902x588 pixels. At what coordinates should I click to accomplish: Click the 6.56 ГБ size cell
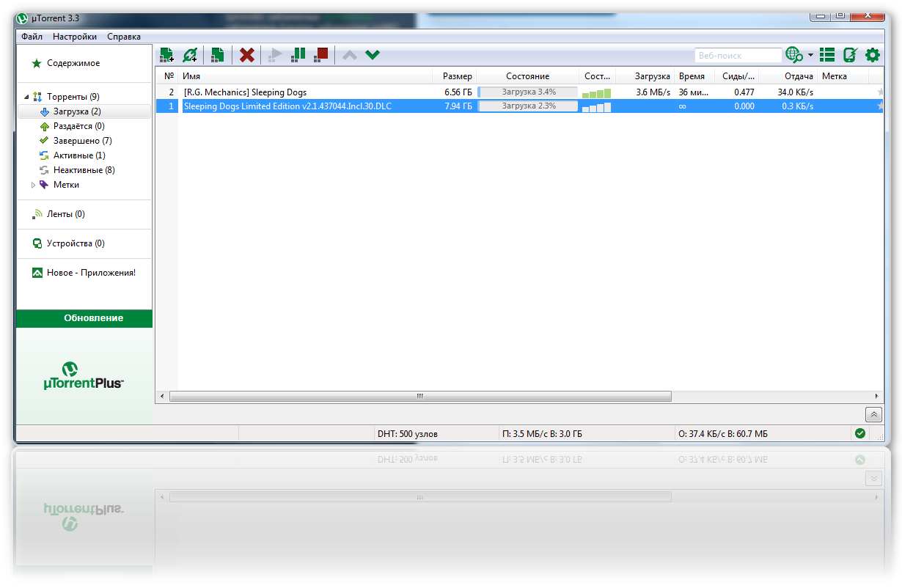[x=458, y=92]
